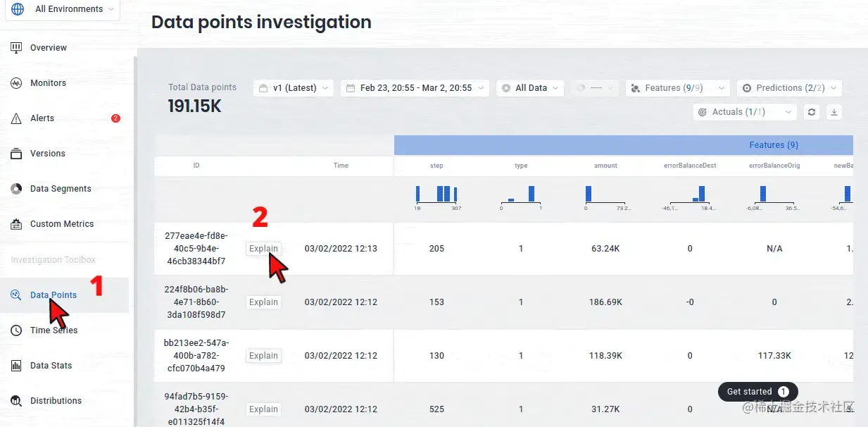Viewport: 868px width, 427px height.
Task: Click the red alerts count badge
Action: (x=115, y=118)
